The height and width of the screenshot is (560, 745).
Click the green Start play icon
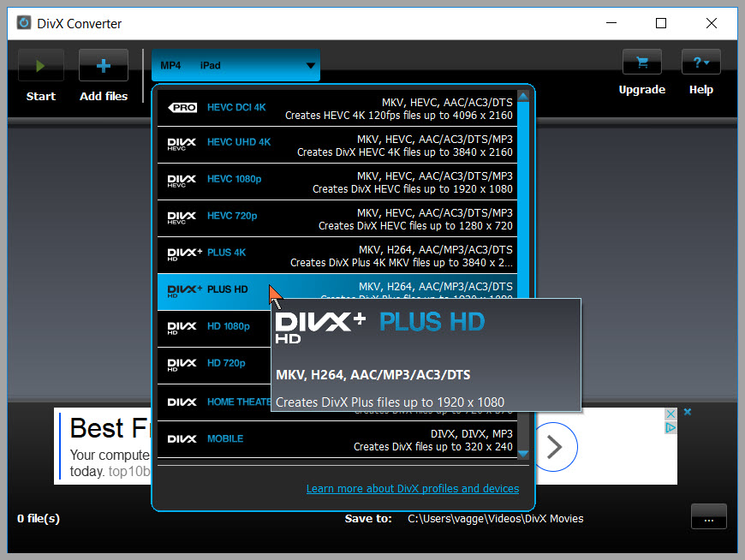(41, 66)
